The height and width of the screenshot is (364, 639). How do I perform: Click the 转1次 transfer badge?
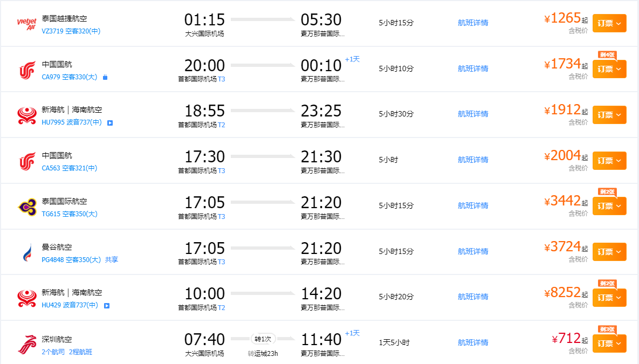(x=263, y=339)
